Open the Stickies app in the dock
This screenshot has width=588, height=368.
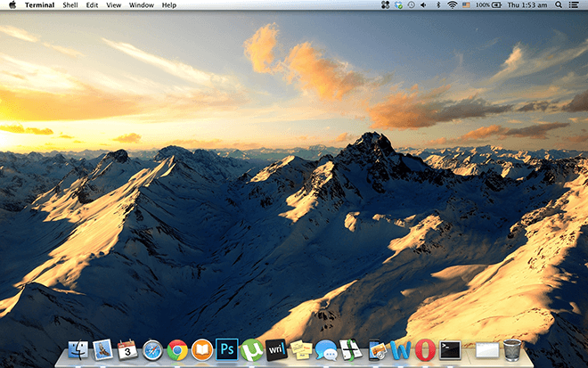(301, 350)
